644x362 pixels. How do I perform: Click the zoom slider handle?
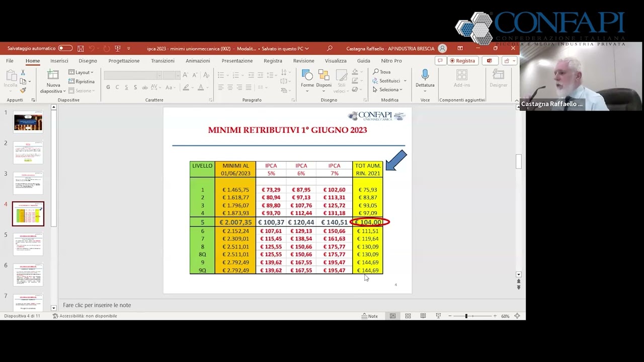[x=466, y=316]
